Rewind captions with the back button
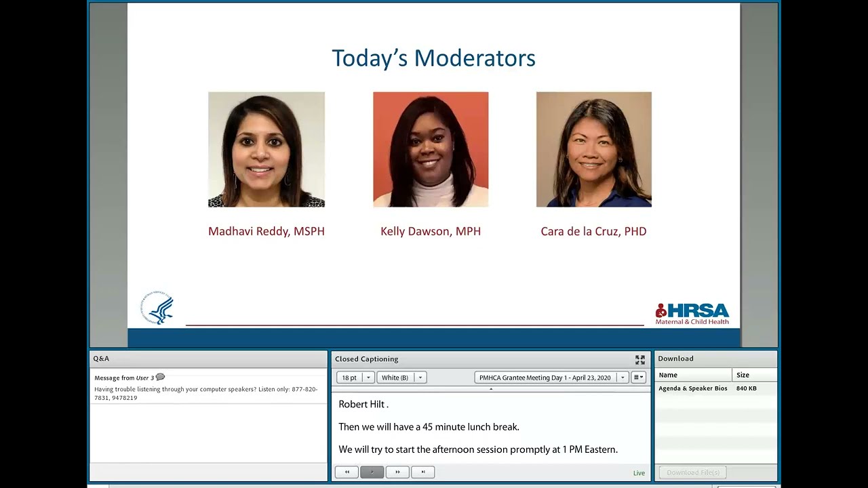Image resolution: width=868 pixels, height=488 pixels. pyautogui.click(x=347, y=472)
